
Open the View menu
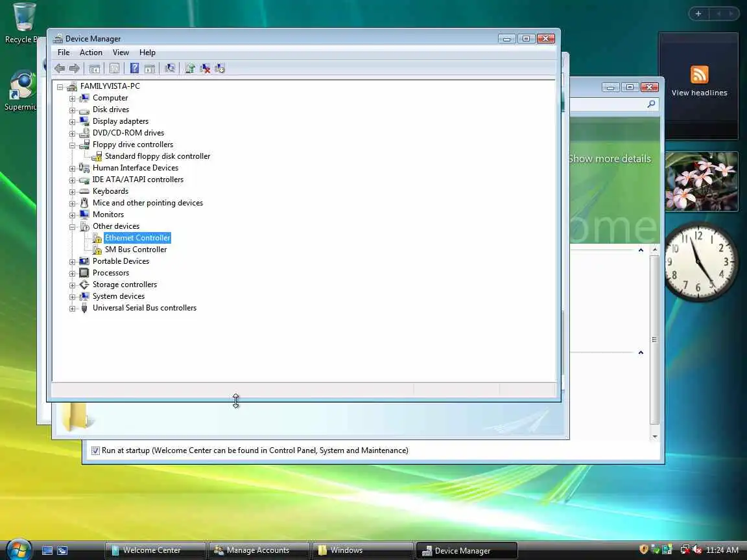click(x=121, y=52)
